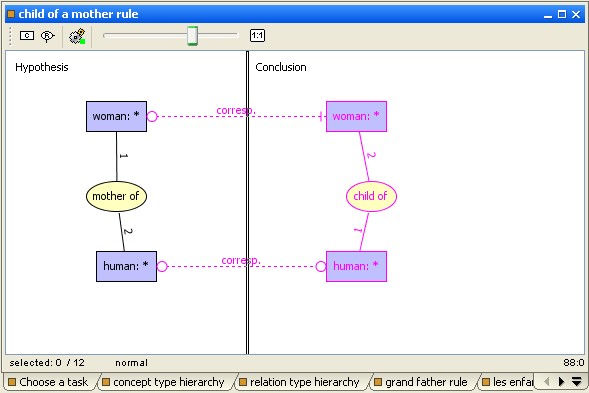
Task: Click the circle handle beside hypothesis woman
Action: point(152,116)
